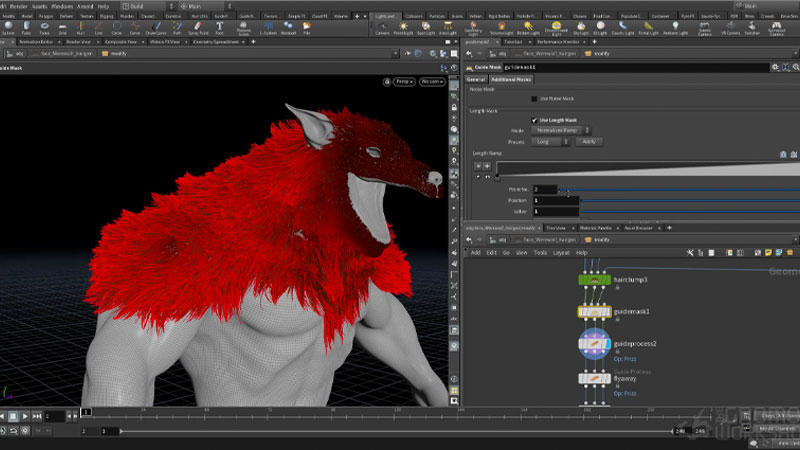This screenshot has height=450, width=800.
Task: Open the ramp options small arrow menu
Action: tap(478, 177)
